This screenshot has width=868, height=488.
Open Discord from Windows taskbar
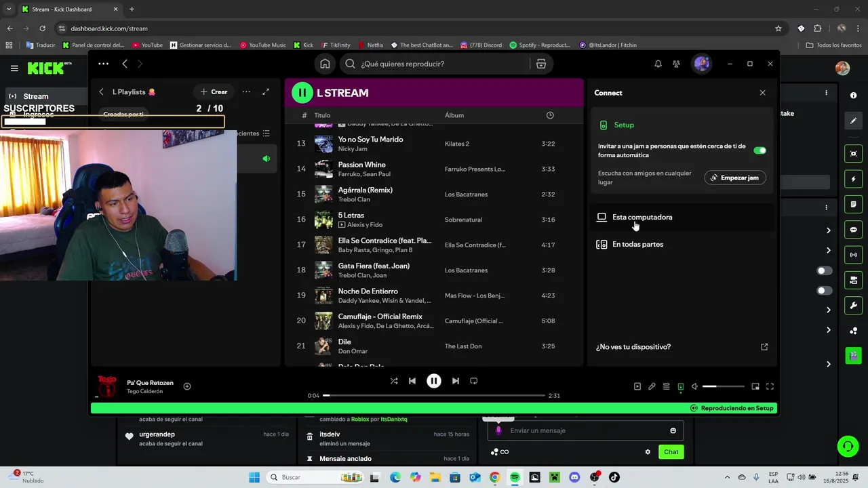click(574, 477)
